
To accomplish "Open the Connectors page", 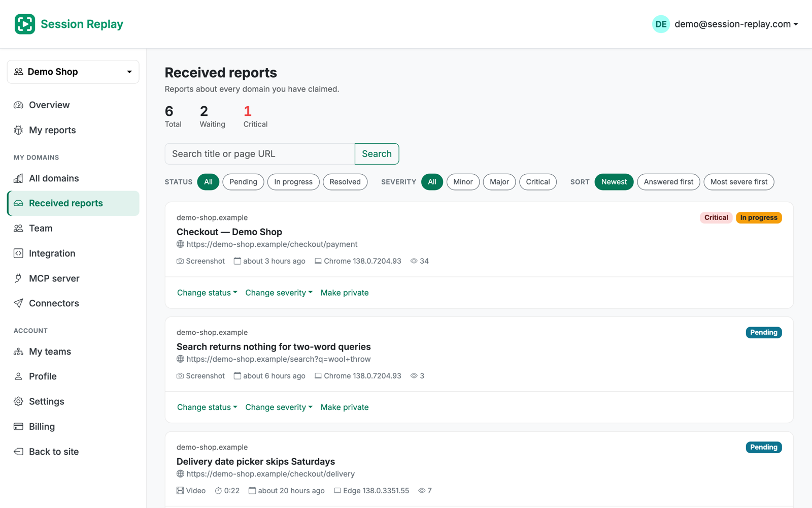I will click(x=73, y=303).
